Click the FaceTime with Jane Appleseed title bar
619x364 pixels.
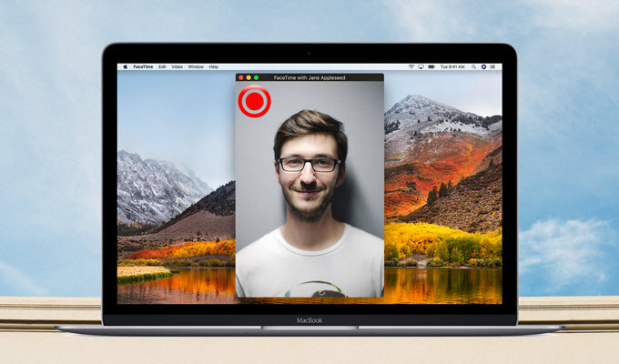312,77
